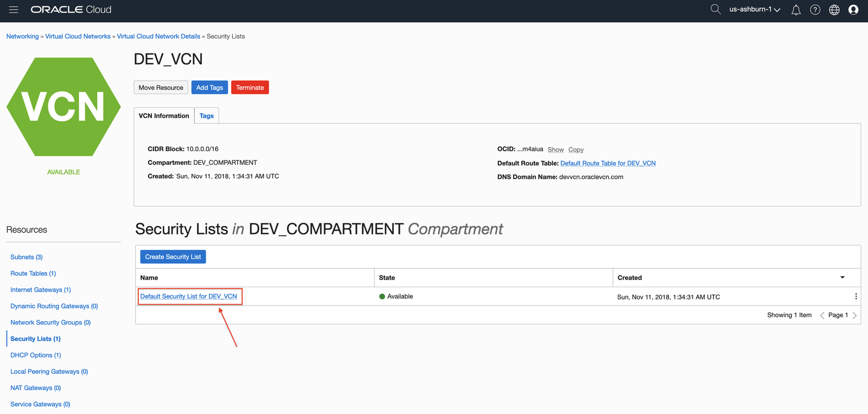Viewport: 868px width, 414px height.
Task: Open Subnets (3) in Resources
Action: pyautogui.click(x=27, y=257)
